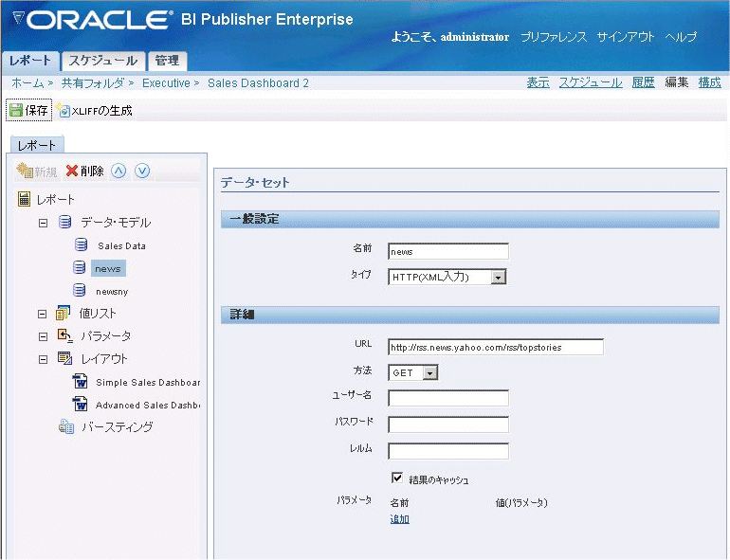Click the XLIFF generate icon
This screenshot has width=730, height=560.
point(63,110)
